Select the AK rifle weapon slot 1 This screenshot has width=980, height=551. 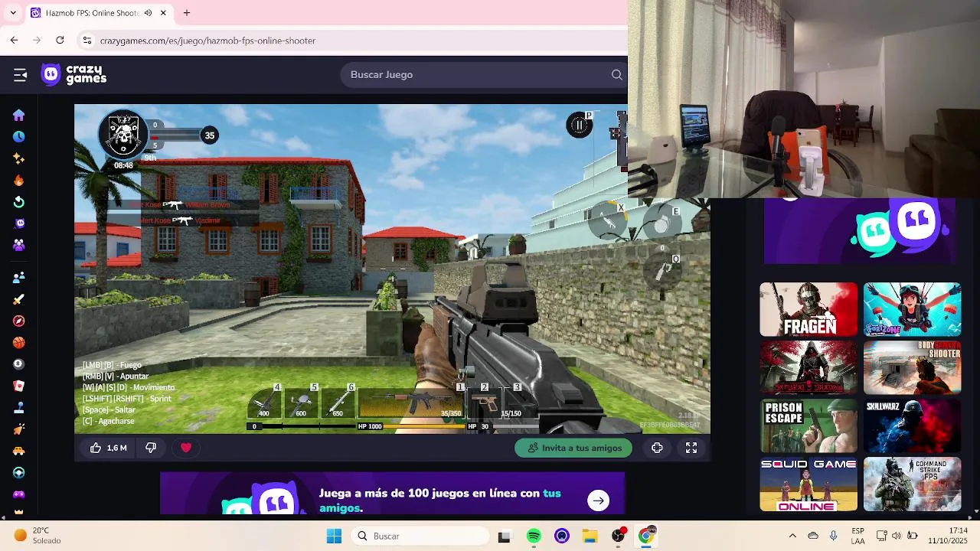(412, 403)
